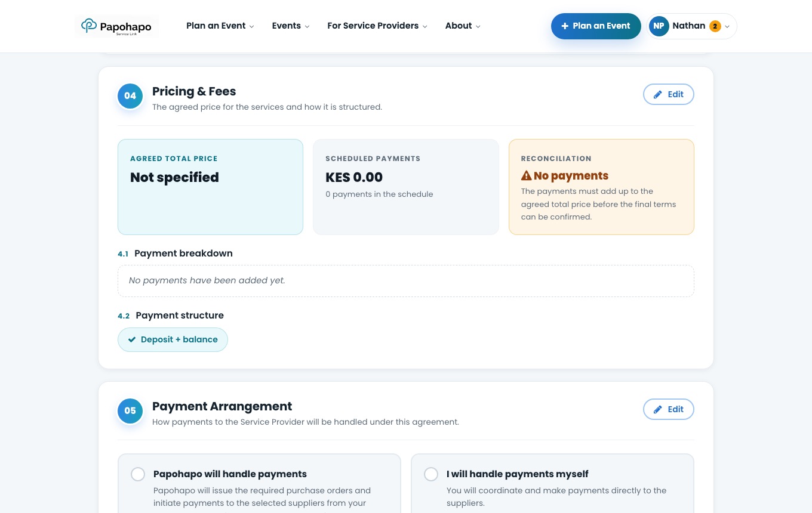
Task: Open the Plan an Event nav menu
Action: tap(220, 26)
